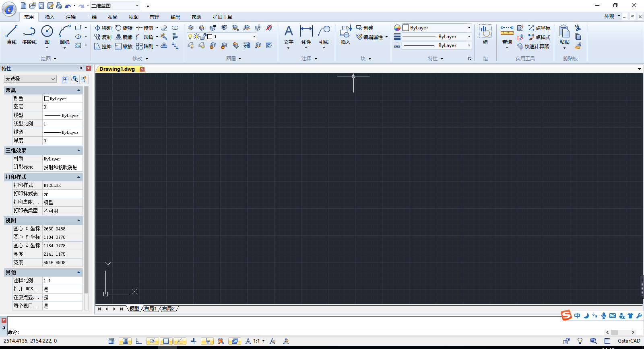The width and height of the screenshot is (644, 349).
Task: Toggle object snap tracking in status bar
Action: [x=180, y=341]
